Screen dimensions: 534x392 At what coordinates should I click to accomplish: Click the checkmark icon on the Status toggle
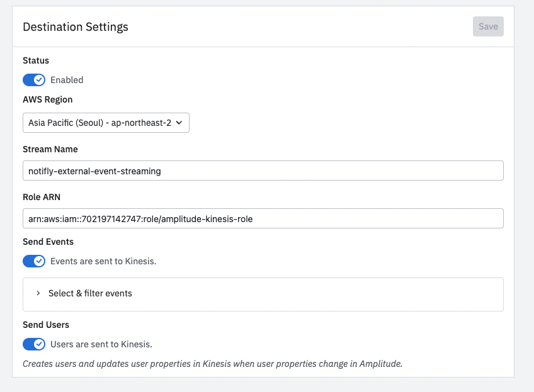38,80
